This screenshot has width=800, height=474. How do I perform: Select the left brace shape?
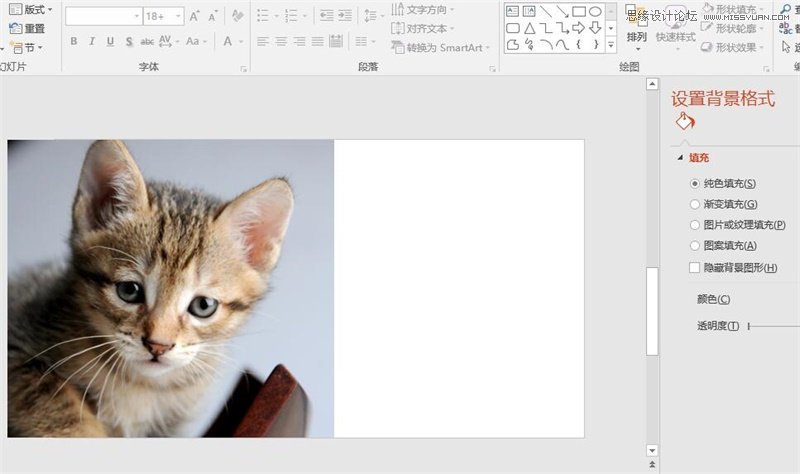[579, 45]
